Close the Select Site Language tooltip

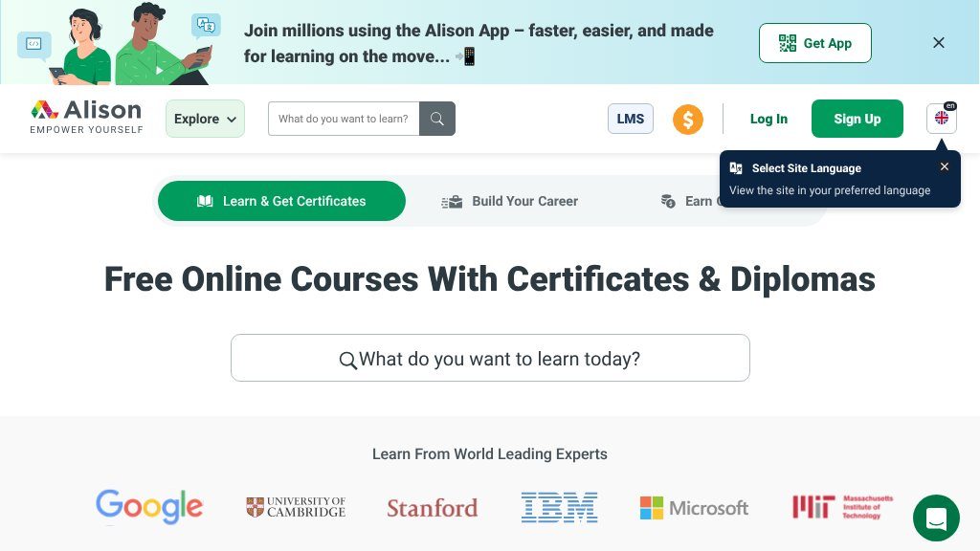[945, 166]
